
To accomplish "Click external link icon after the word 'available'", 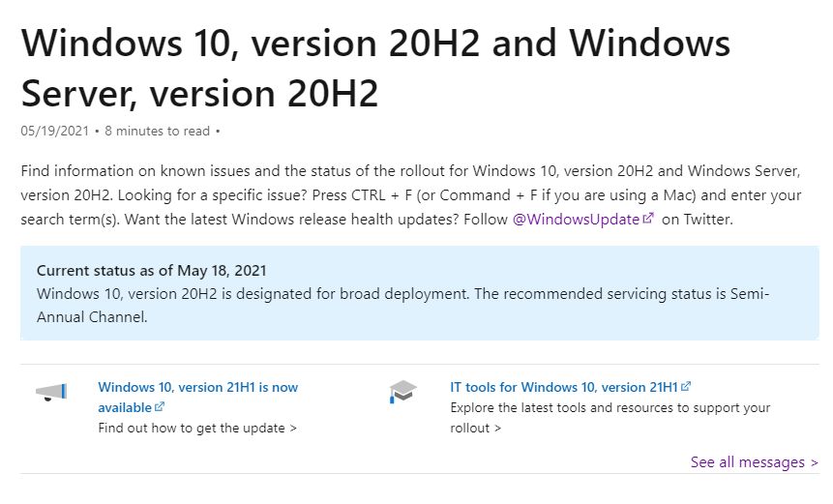I will pos(160,407).
